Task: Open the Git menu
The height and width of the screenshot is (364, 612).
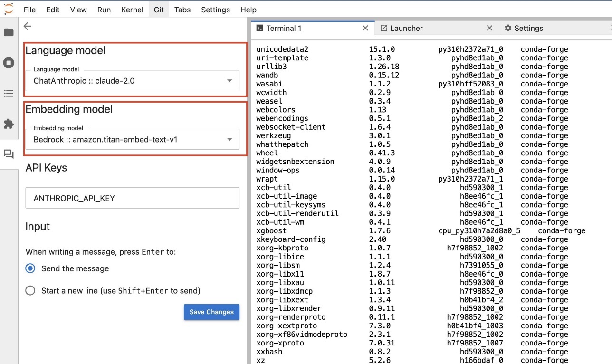Action: click(159, 10)
